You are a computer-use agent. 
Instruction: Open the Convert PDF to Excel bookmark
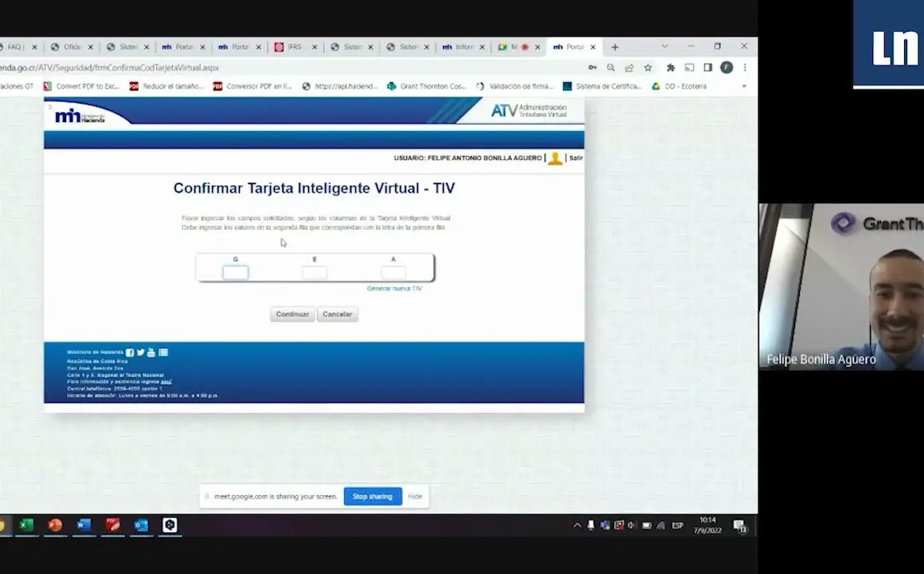(81, 86)
